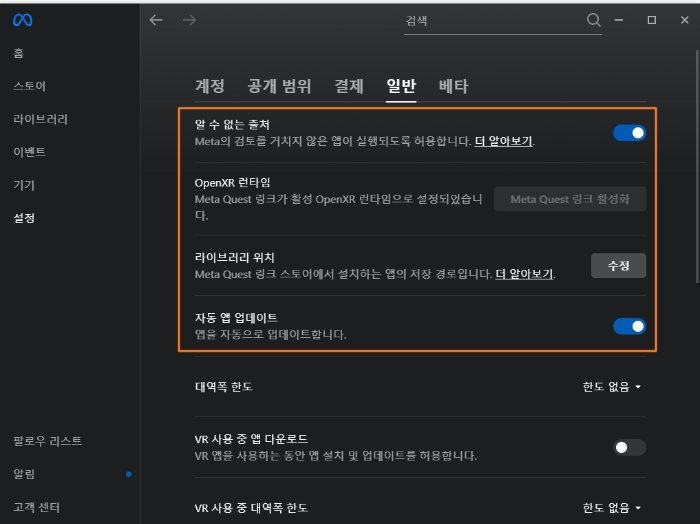700x524 pixels.
Task: Click the Meta Quest 링크 활성화 button
Action: coord(570,199)
